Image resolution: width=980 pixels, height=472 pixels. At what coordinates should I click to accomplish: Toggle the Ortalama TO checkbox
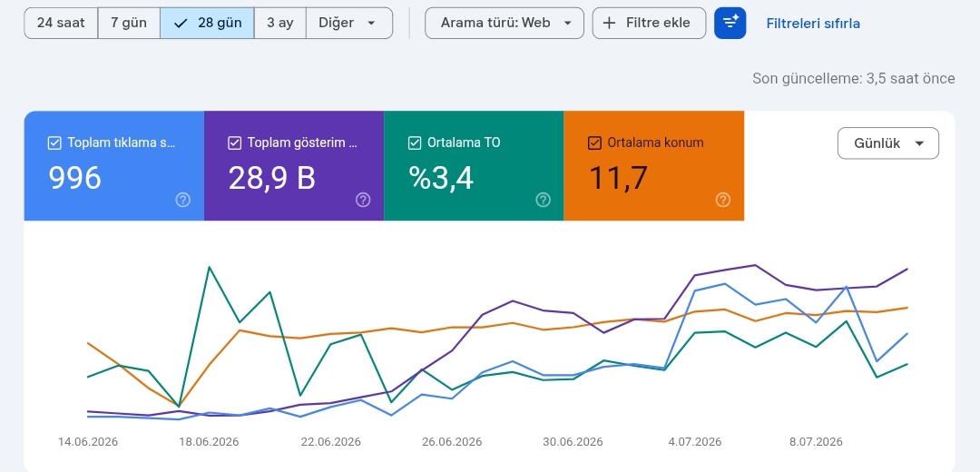(415, 143)
